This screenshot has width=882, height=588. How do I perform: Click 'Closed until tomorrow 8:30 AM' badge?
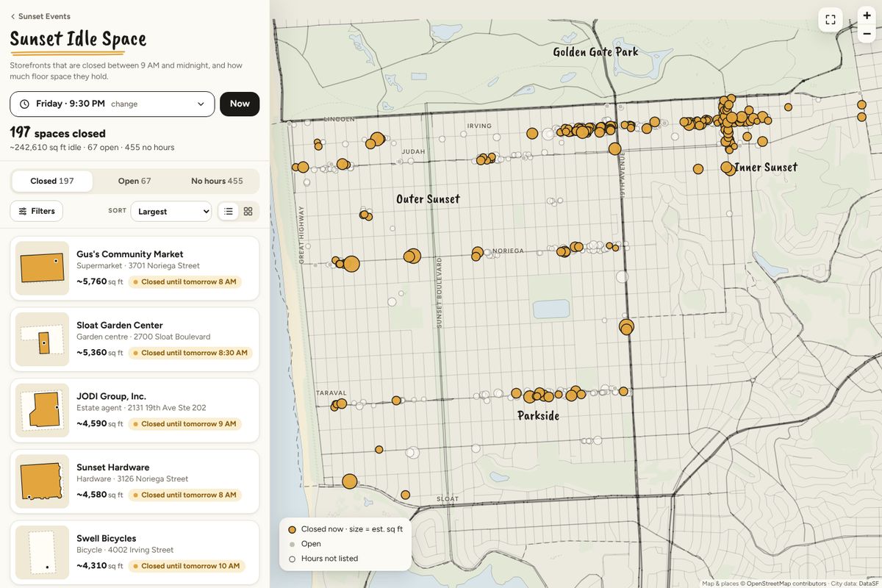(190, 353)
